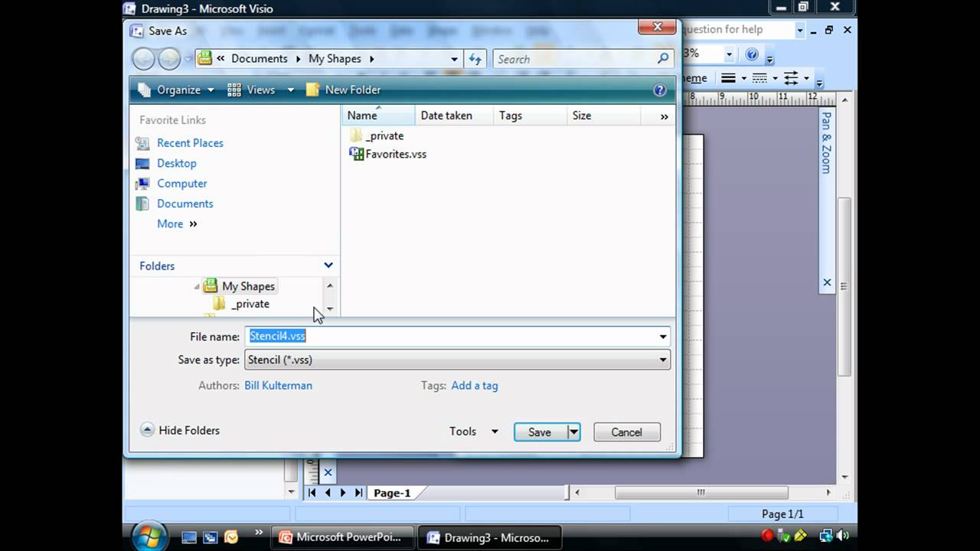
Task: Select Favorites.vss file
Action: [388, 154]
